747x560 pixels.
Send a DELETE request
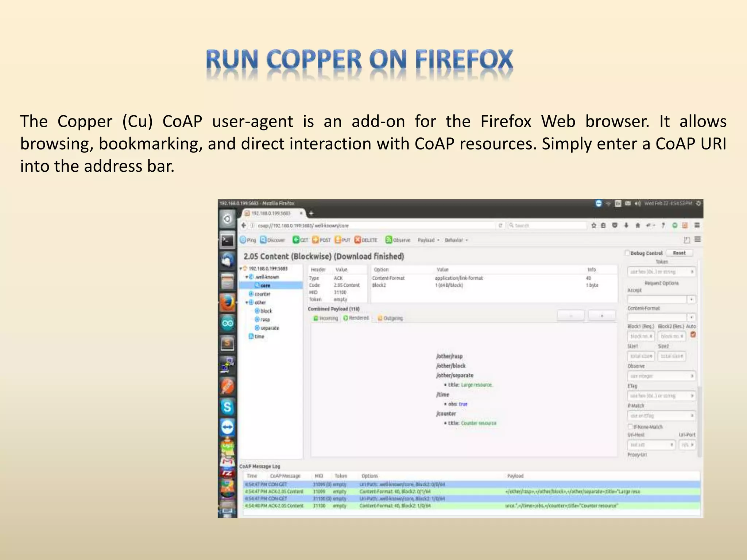366,240
